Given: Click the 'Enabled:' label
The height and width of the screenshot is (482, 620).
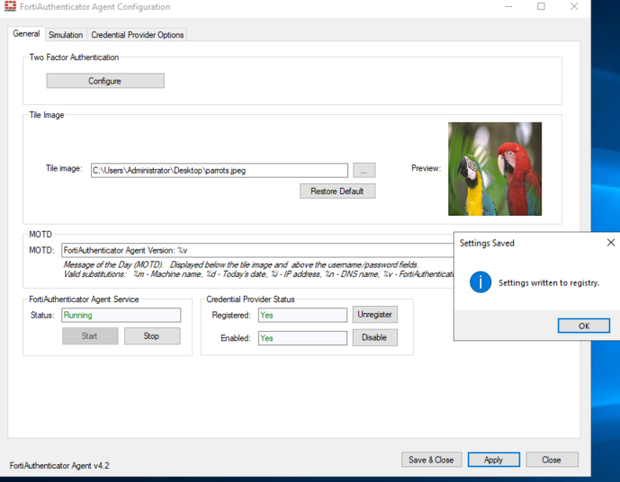Looking at the screenshot, I should coord(235,338).
